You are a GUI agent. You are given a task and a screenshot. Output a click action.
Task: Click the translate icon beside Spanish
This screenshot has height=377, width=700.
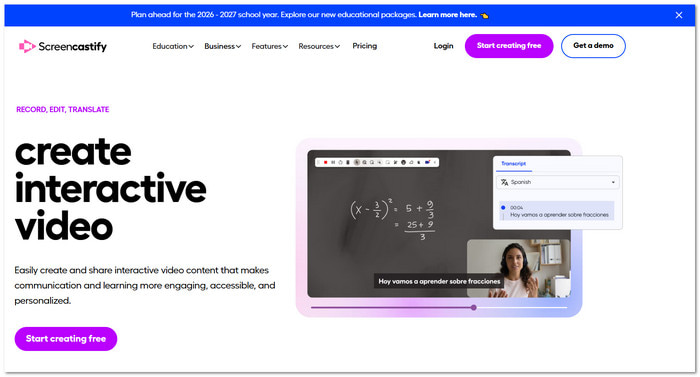(x=504, y=182)
